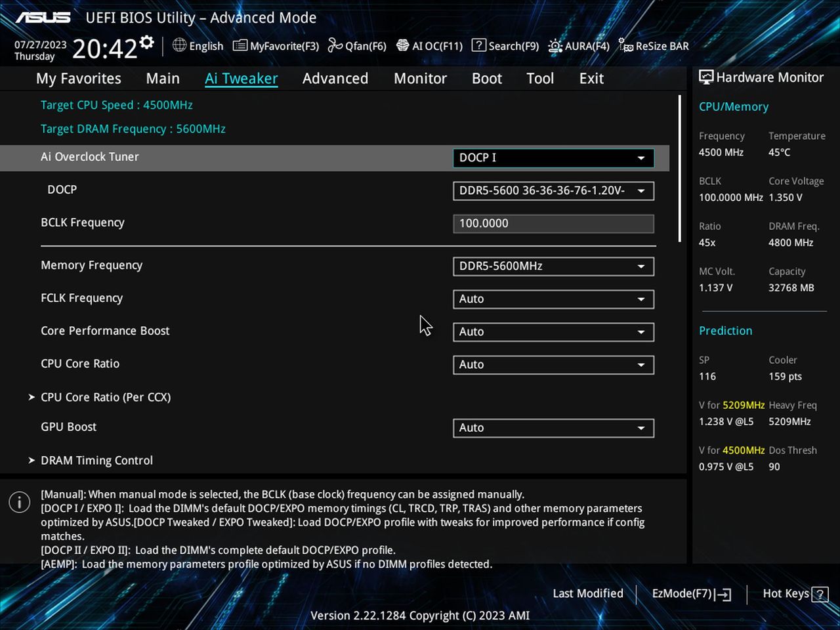Open date and time settings gear
The height and width of the screenshot is (630, 840).
pos(147,42)
